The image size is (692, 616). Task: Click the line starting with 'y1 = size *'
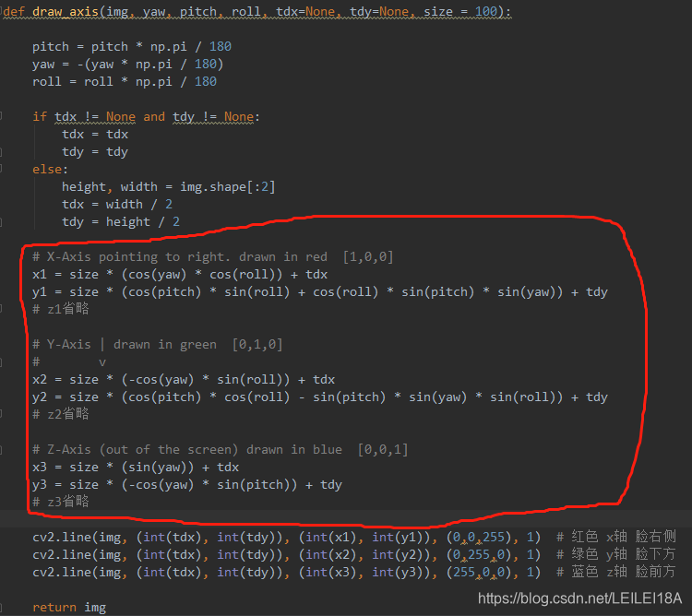coord(320,292)
